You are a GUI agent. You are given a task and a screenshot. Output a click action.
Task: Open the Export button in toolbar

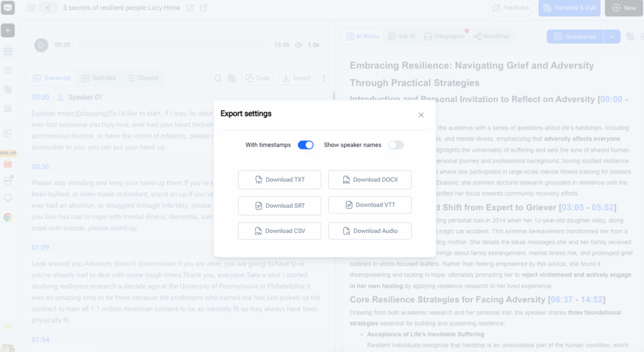297,78
